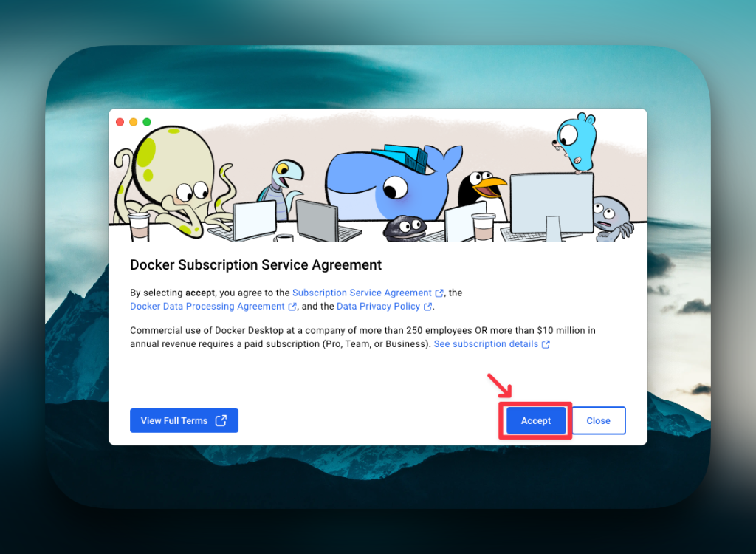Click the blue Go gopher mascot illustration
Viewport: 756px width, 554px height.
click(574, 143)
